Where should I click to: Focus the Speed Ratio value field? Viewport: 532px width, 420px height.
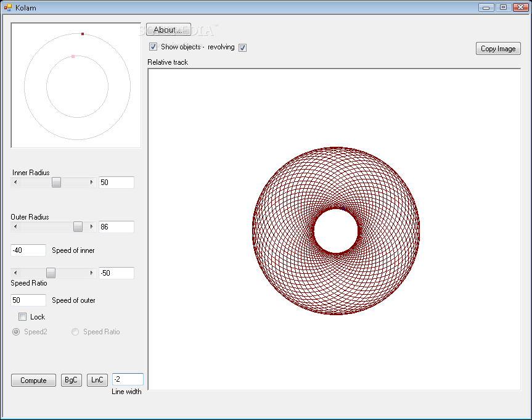click(x=117, y=273)
